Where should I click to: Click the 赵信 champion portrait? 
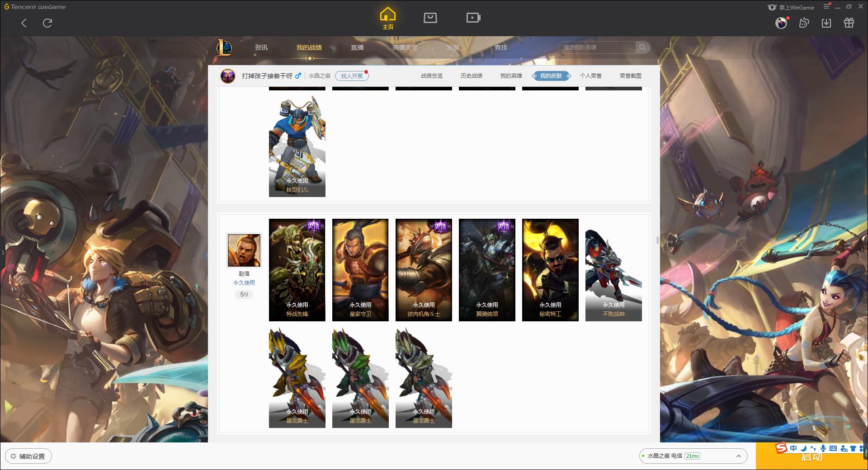[244, 250]
